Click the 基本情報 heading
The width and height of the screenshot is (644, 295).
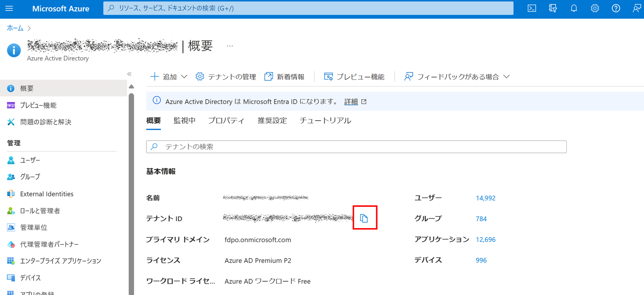click(161, 171)
